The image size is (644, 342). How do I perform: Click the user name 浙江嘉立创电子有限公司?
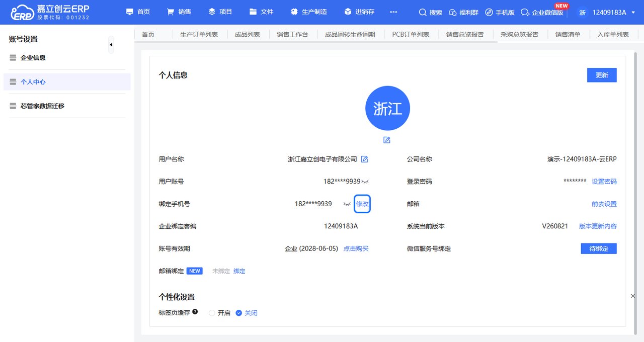point(323,159)
